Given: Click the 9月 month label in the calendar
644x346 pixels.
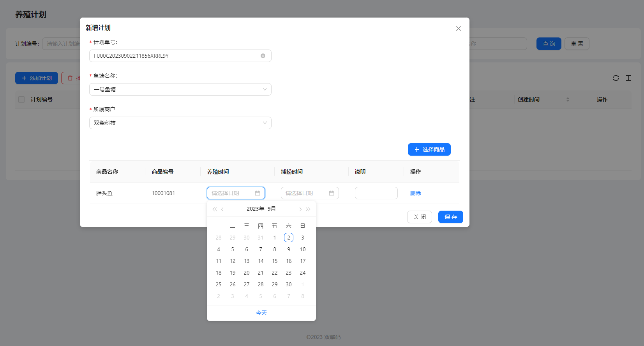Looking at the screenshot, I should pyautogui.click(x=272, y=209).
